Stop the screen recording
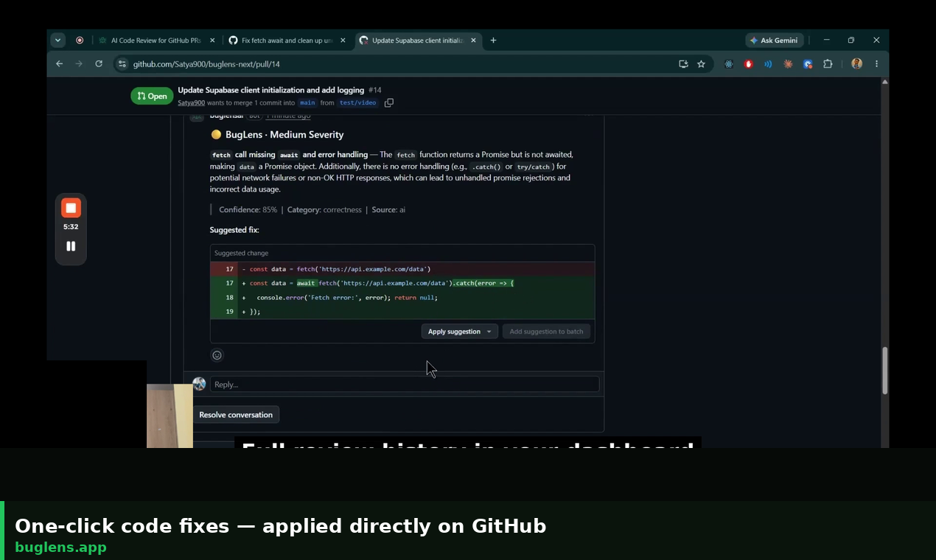936x560 pixels. click(71, 208)
